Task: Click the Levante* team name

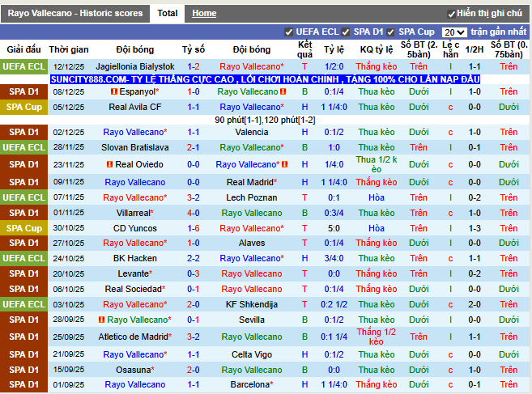Action: 135,273
